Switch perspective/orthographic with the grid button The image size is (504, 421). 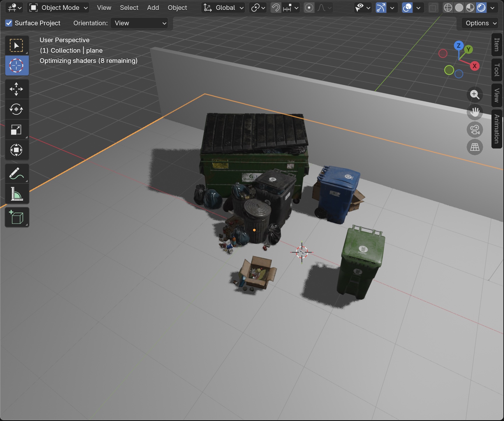[x=475, y=147]
